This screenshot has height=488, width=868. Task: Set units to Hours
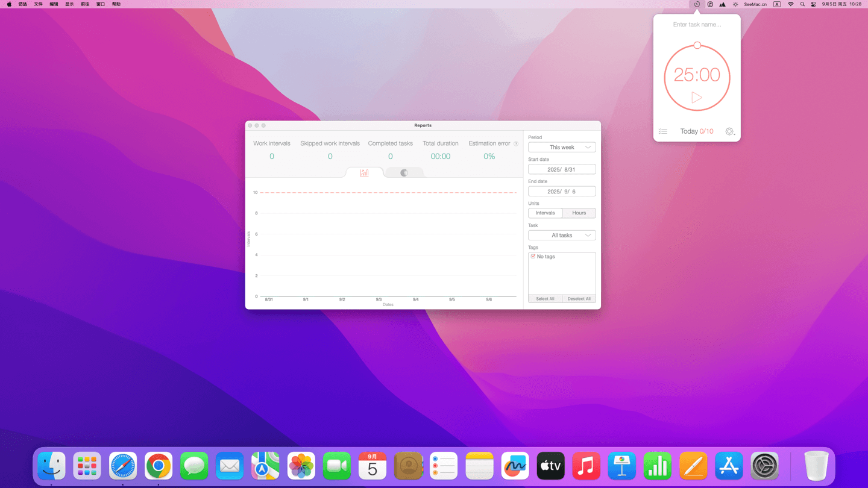tap(579, 213)
